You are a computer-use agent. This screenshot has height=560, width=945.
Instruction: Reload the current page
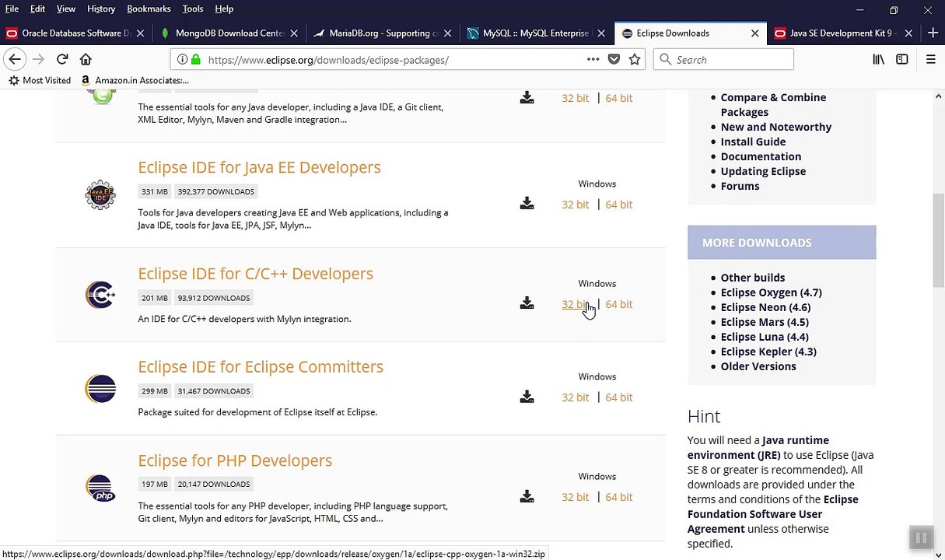coord(62,59)
